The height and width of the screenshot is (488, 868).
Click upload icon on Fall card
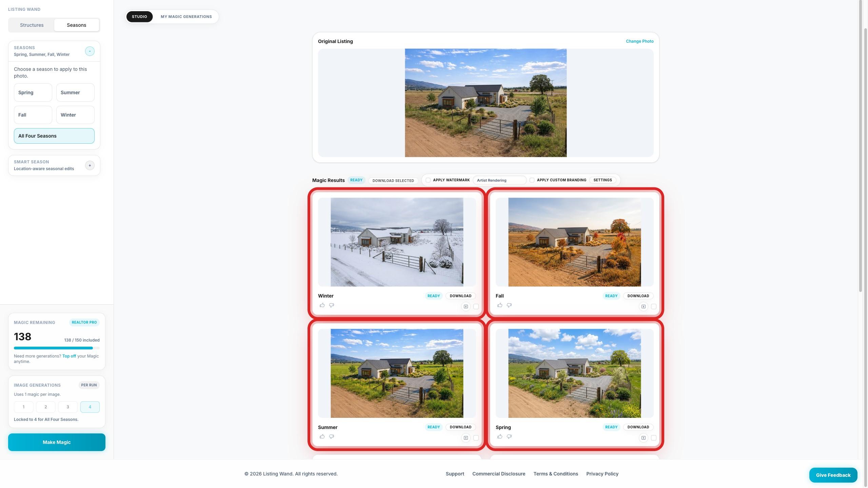click(x=643, y=307)
